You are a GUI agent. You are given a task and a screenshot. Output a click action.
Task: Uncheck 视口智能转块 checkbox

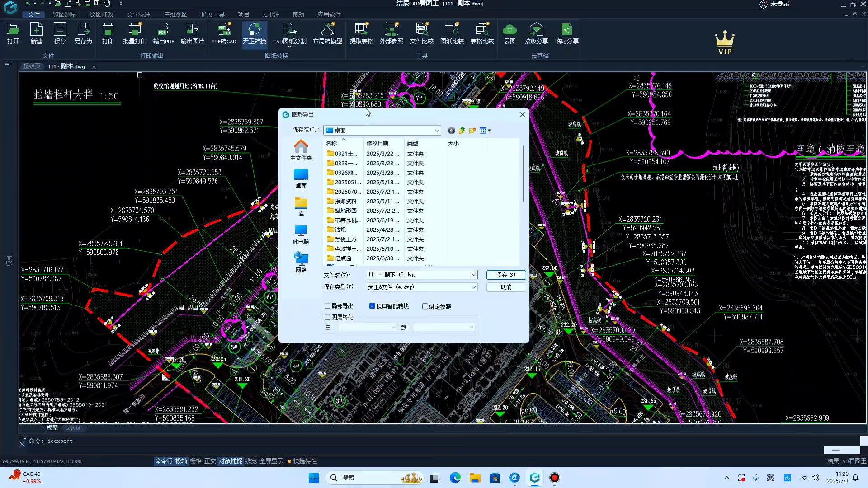[372, 306]
